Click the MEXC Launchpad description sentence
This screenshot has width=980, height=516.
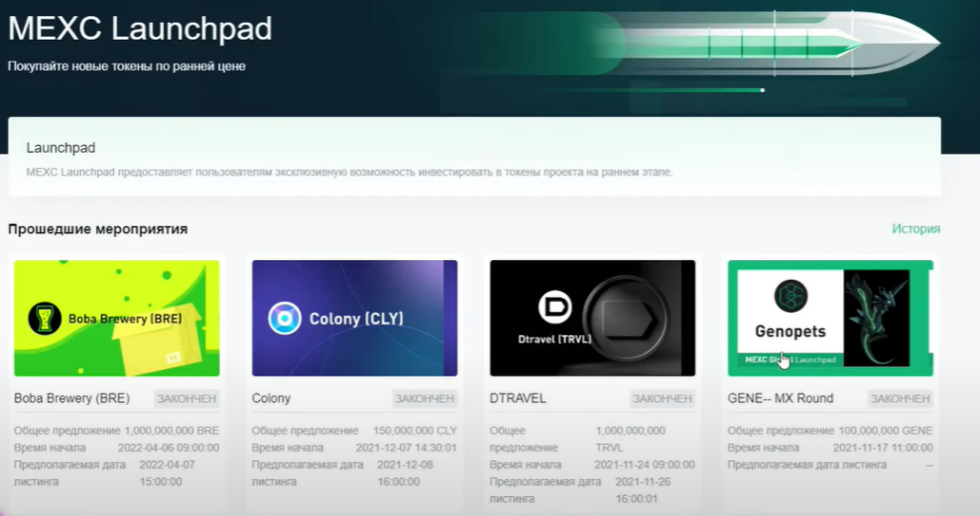349,172
